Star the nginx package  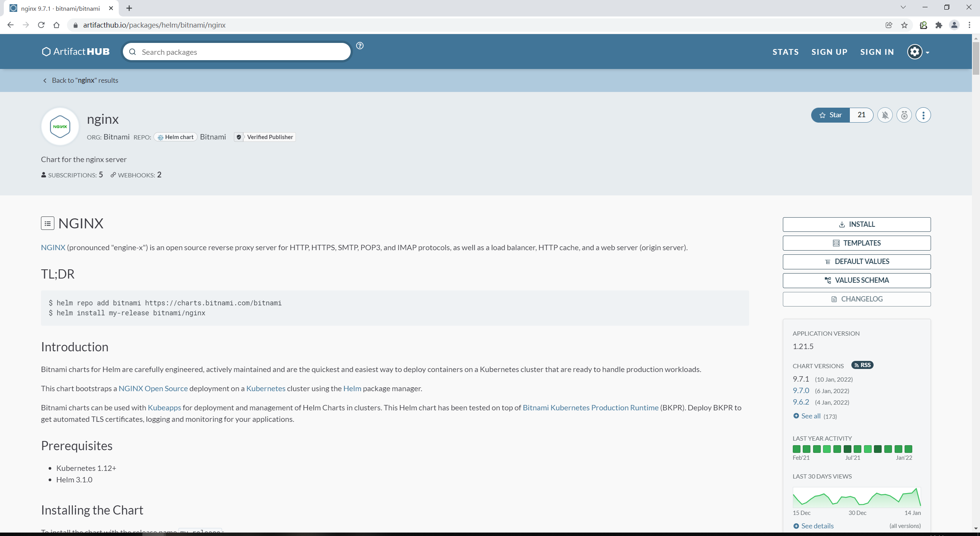point(830,115)
